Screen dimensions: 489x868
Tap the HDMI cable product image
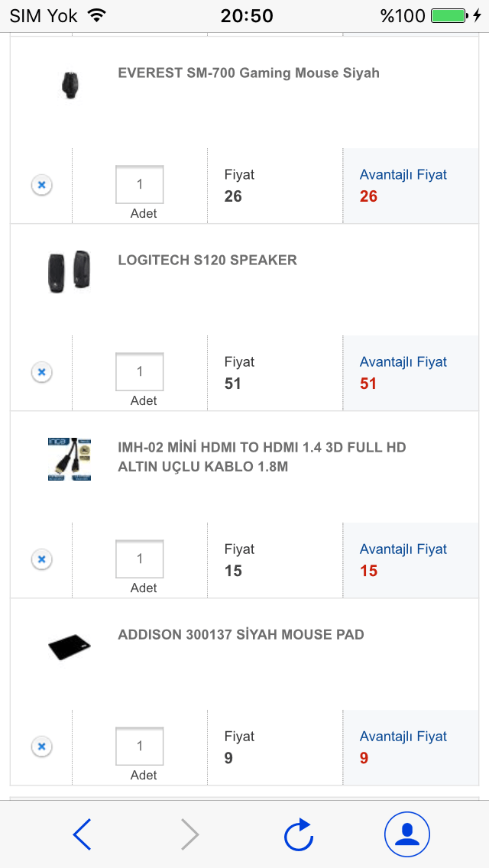coord(70,458)
